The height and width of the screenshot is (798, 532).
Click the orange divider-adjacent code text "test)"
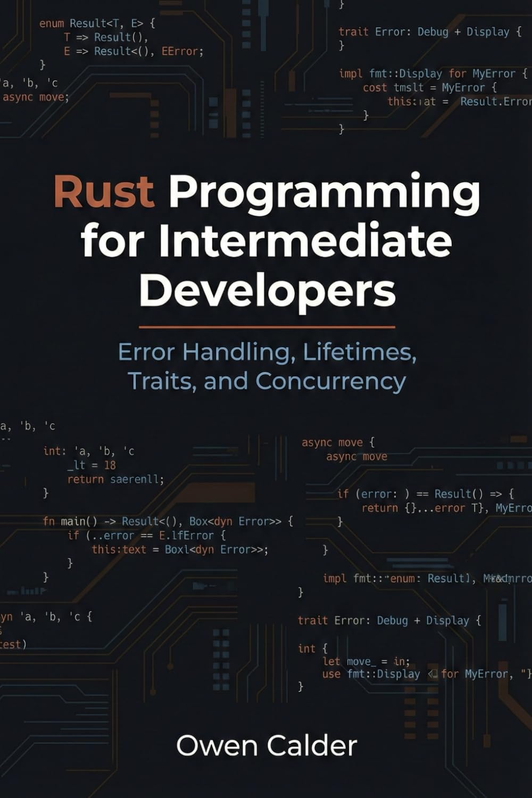(13, 644)
